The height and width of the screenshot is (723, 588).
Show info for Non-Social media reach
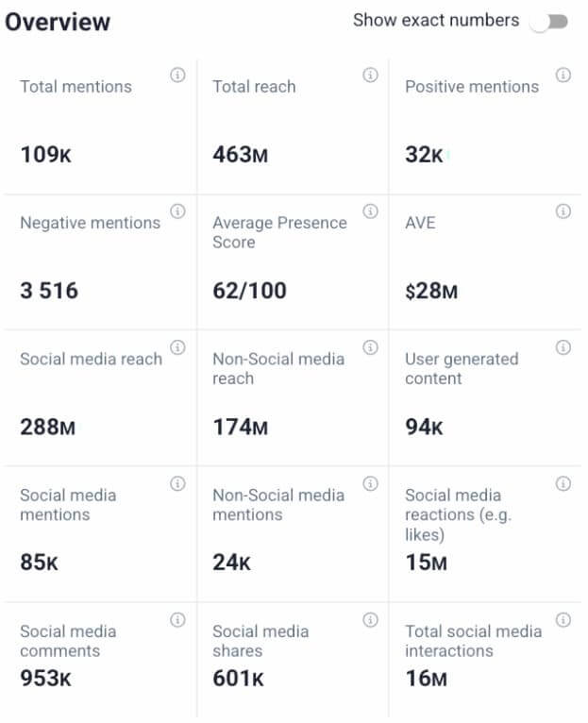click(x=371, y=347)
